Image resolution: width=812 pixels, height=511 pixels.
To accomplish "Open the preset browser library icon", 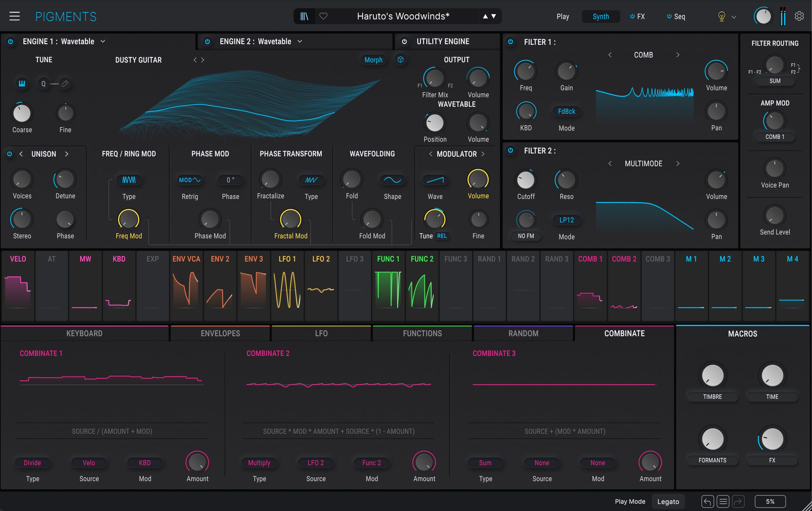I will pyautogui.click(x=304, y=16).
